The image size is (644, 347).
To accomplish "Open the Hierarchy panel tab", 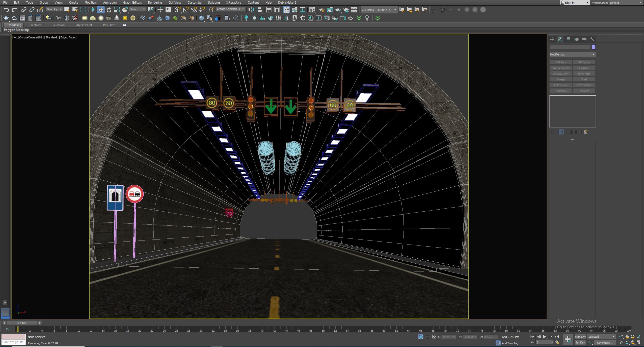I will [x=568, y=39].
